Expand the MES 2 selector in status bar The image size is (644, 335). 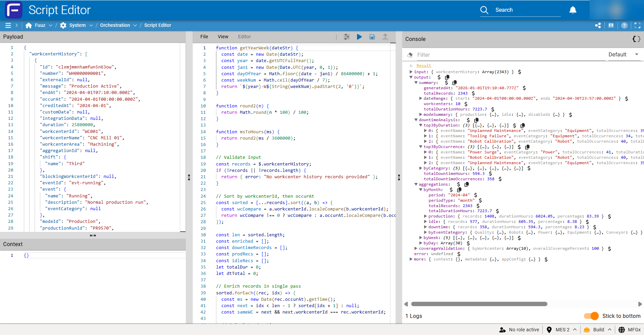[x=575, y=330]
